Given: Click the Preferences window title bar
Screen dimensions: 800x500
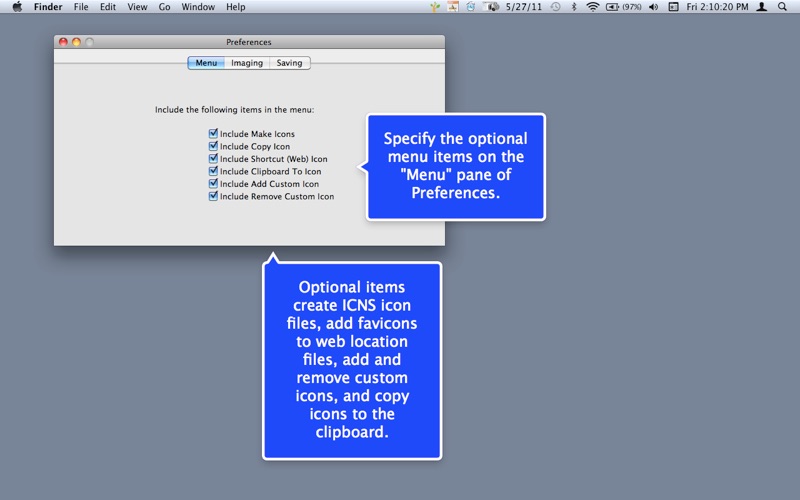Looking at the screenshot, I should tap(249, 42).
